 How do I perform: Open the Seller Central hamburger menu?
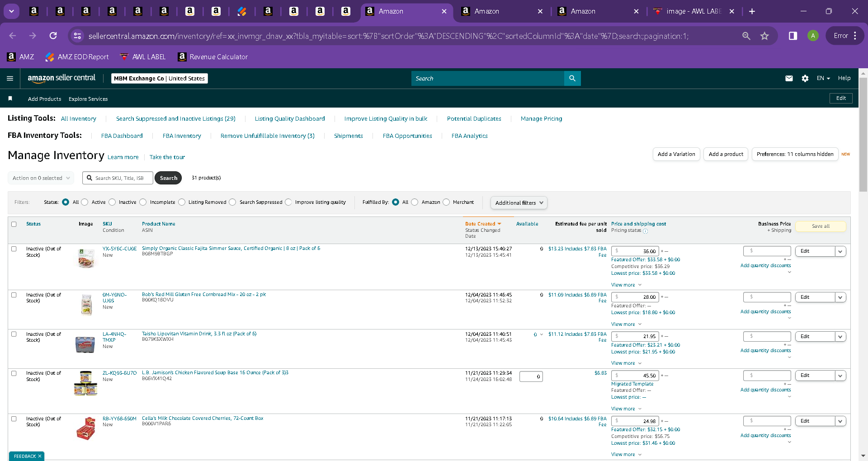point(10,78)
